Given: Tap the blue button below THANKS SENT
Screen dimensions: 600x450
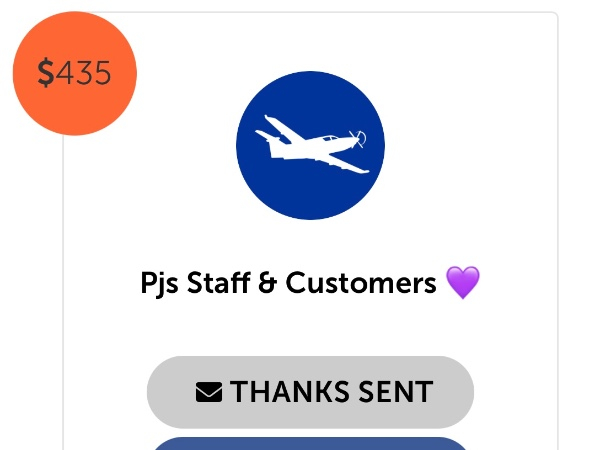Looking at the screenshot, I should tap(310, 443).
